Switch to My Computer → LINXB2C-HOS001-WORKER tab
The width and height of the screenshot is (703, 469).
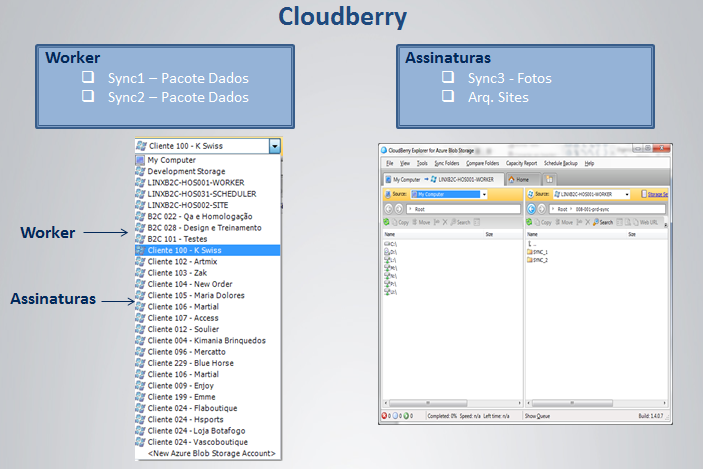[x=443, y=179]
